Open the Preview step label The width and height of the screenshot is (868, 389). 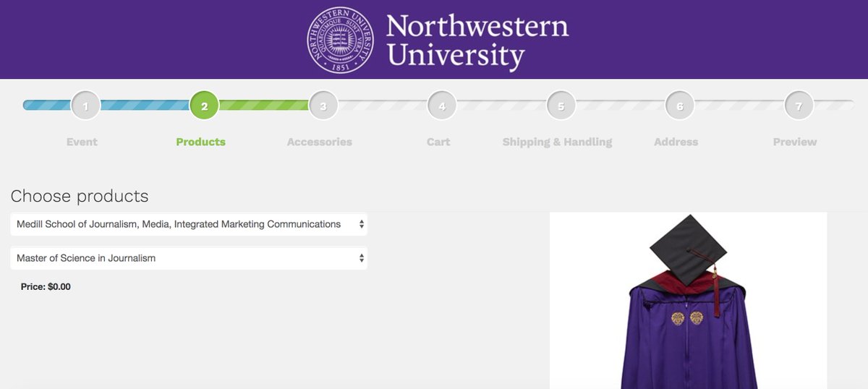coord(795,142)
